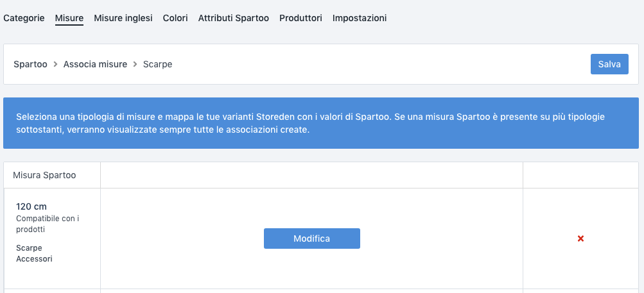The height and width of the screenshot is (293, 644).
Task: Click the blue information banner text
Action: coord(310,123)
